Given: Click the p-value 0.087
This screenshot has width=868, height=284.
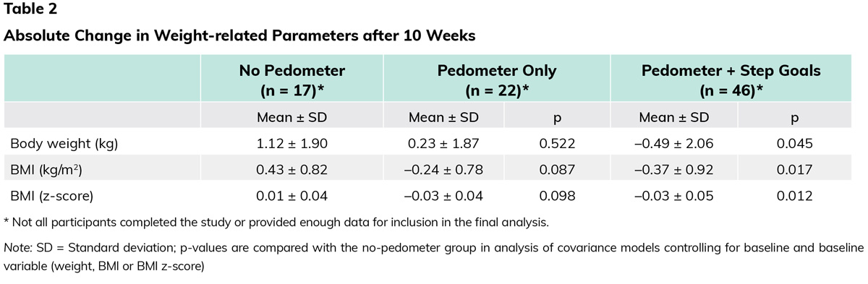Looking at the screenshot, I should tap(557, 170).
